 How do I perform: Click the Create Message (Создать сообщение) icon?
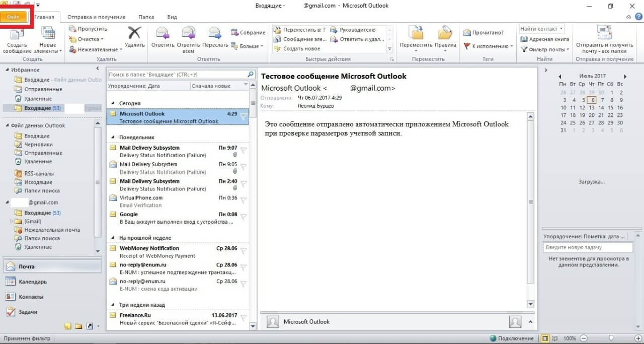coord(17,34)
